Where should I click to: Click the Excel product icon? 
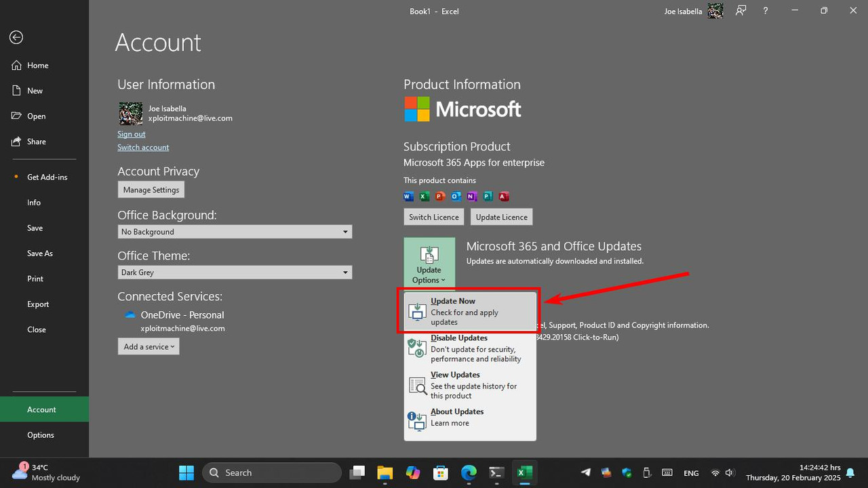(x=425, y=197)
